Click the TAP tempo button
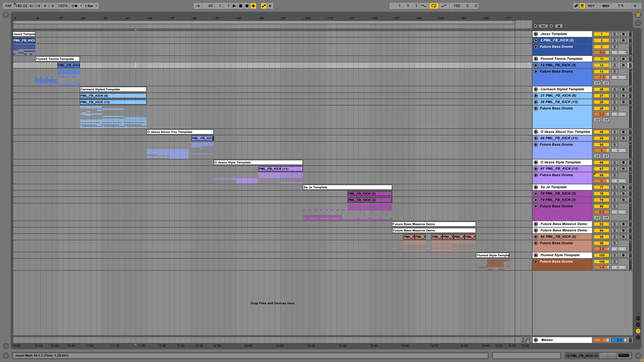The width and height of the screenshot is (644, 362). coord(8,6)
